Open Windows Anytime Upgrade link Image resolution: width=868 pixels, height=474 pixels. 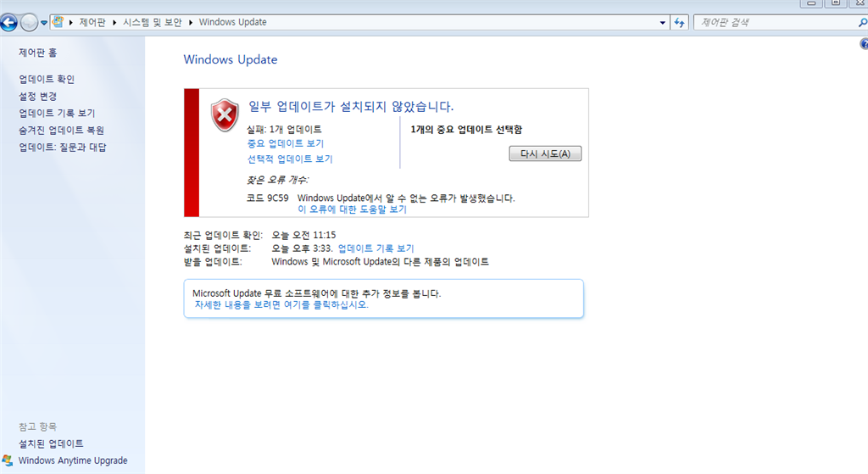(73, 460)
